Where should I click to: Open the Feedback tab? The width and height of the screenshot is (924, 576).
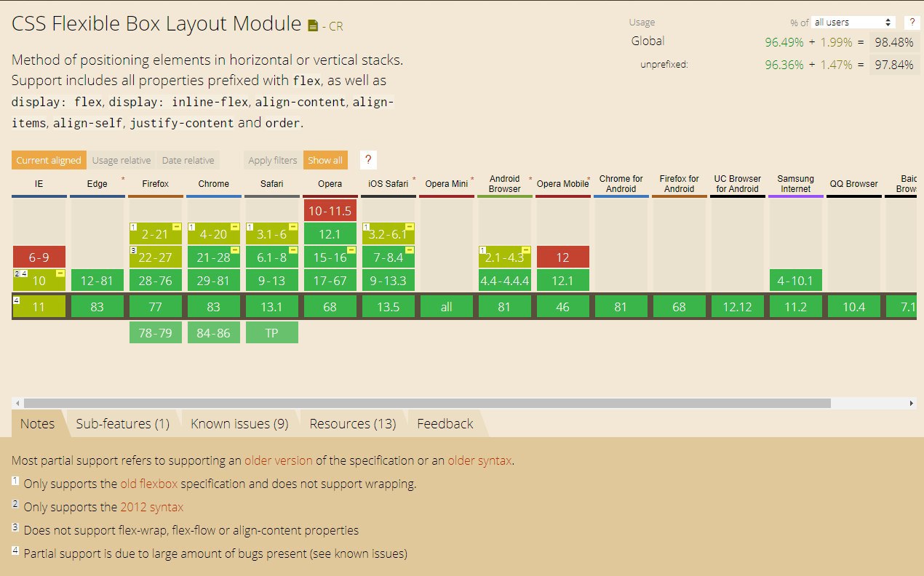click(445, 424)
